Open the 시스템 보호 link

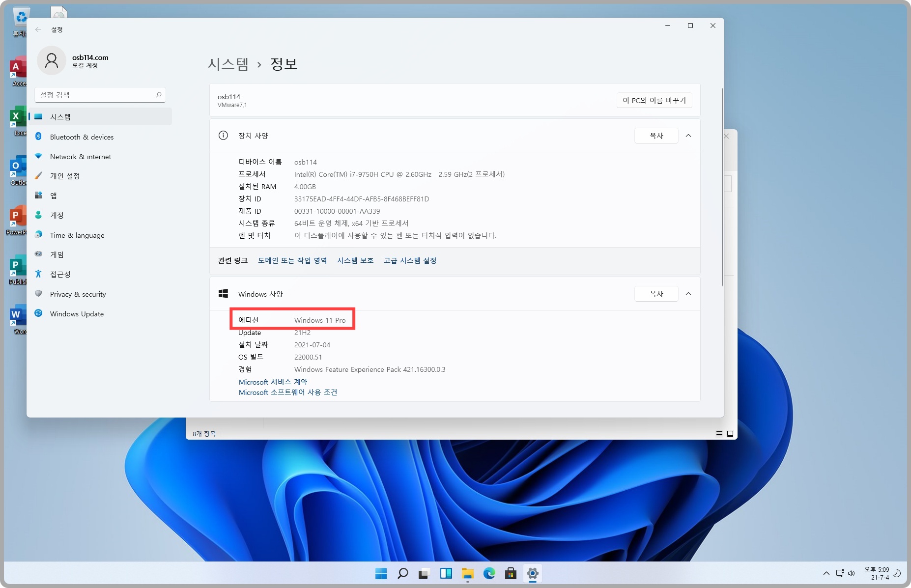(355, 260)
